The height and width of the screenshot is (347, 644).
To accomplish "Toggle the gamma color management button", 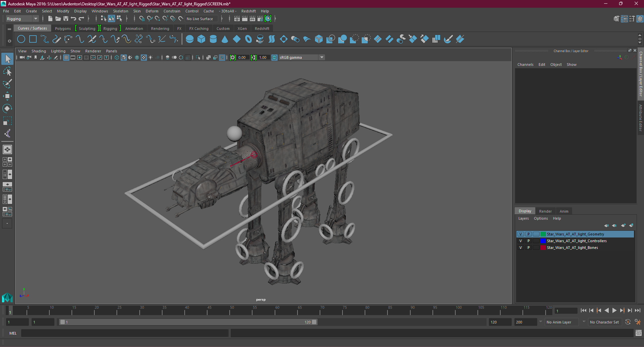I will [x=274, y=57].
